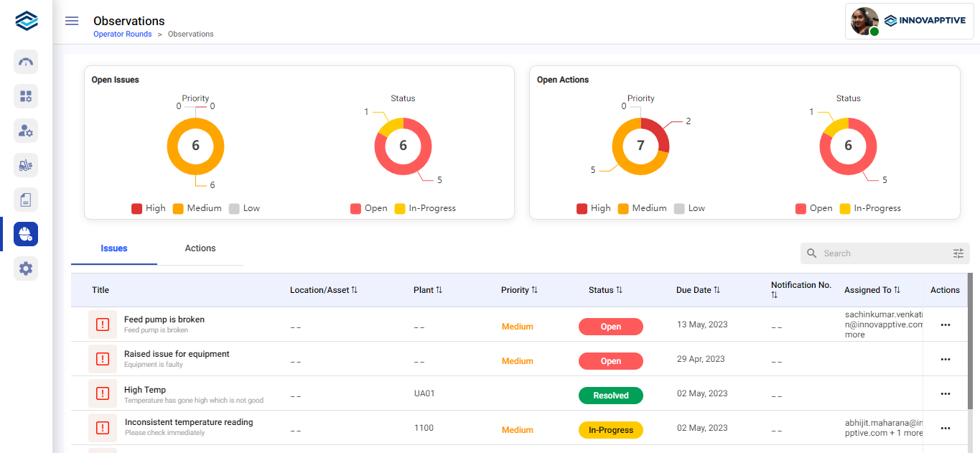Click the Innovapptive layered logo in sidebar

tap(27, 21)
